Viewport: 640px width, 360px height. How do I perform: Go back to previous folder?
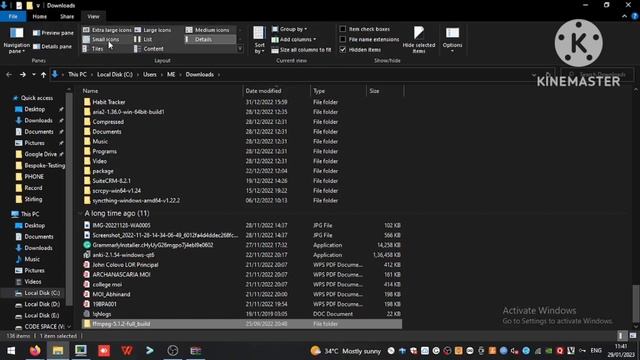click(9, 75)
